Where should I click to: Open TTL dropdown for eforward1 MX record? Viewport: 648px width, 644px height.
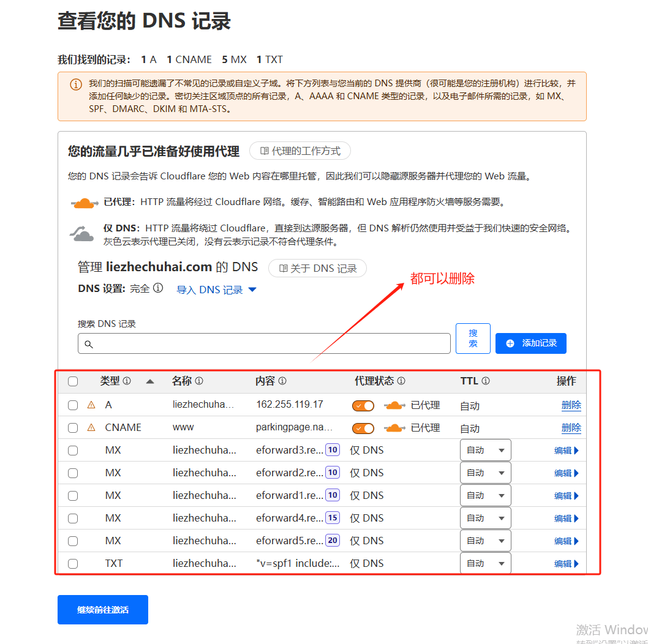[x=486, y=496]
